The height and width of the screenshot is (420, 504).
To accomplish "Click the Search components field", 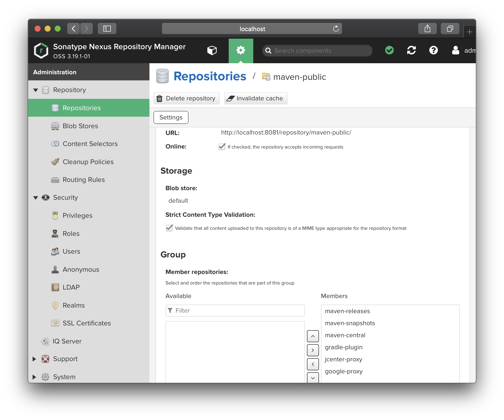I will click(317, 51).
